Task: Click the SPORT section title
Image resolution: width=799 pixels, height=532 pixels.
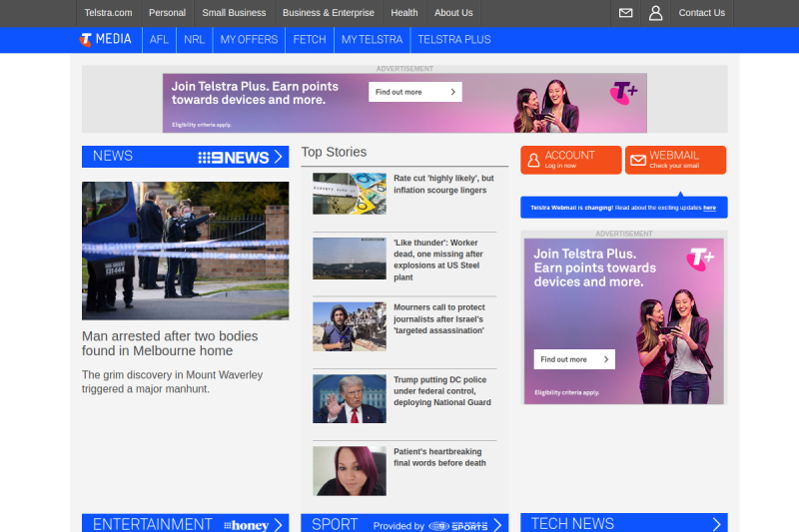Action: [x=335, y=524]
